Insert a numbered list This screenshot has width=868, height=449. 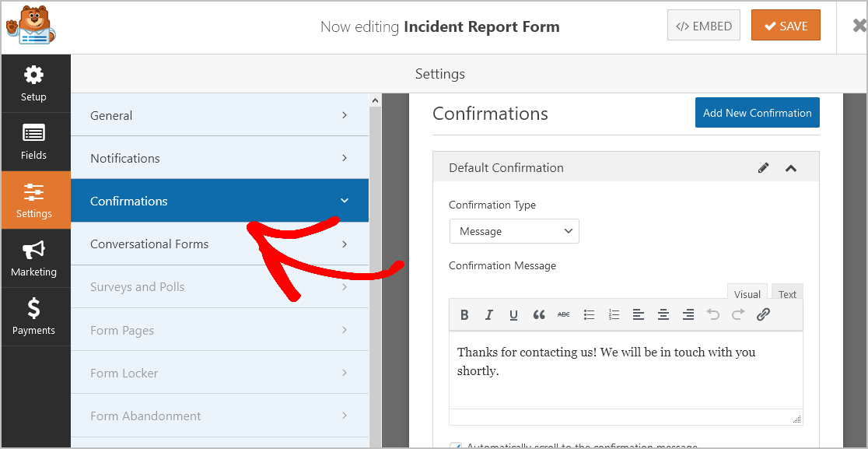click(x=614, y=315)
